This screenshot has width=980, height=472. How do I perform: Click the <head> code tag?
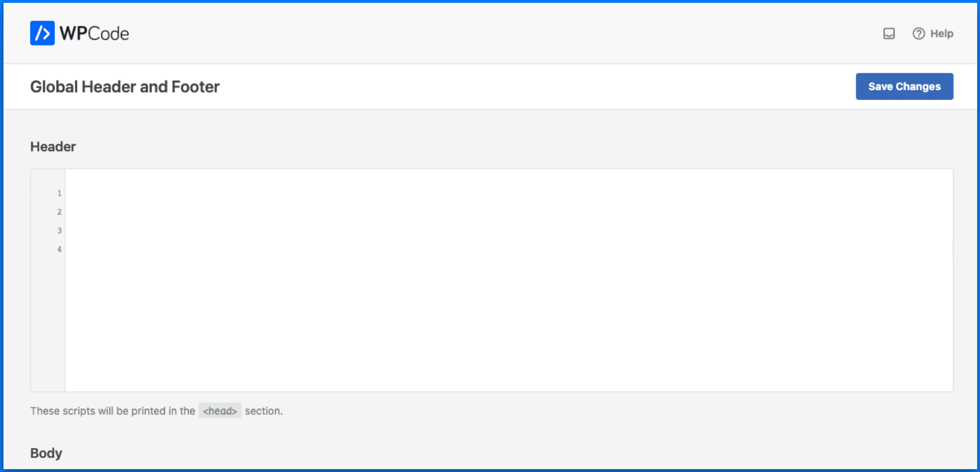click(220, 411)
